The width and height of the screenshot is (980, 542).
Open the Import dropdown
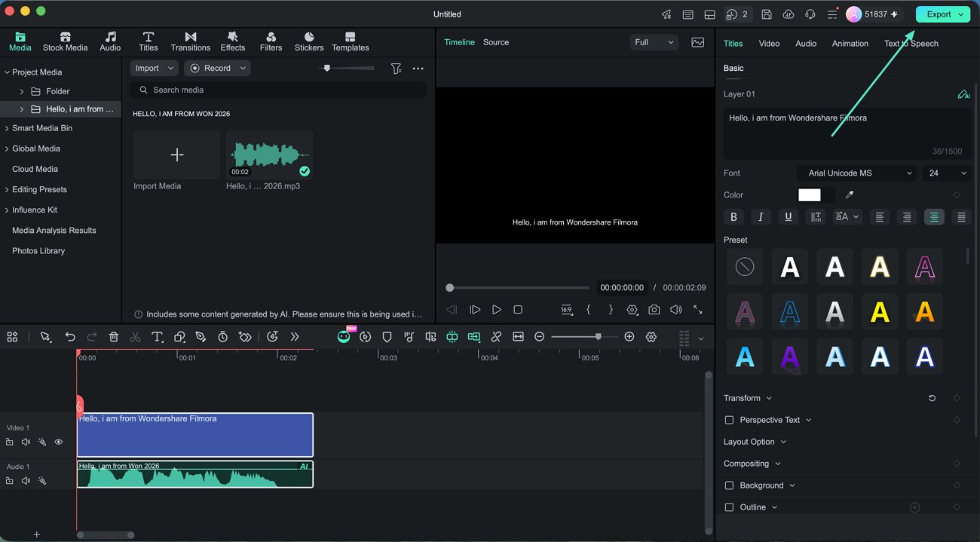point(155,68)
